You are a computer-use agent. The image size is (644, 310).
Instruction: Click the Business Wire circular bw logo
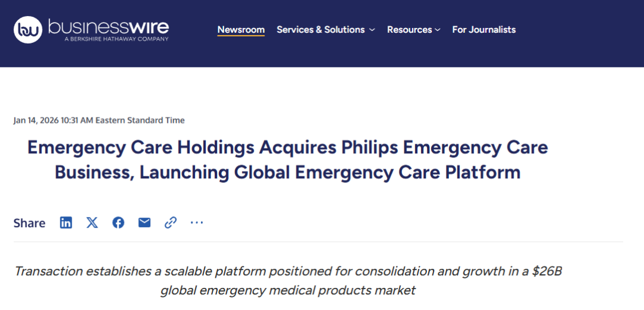(28, 29)
